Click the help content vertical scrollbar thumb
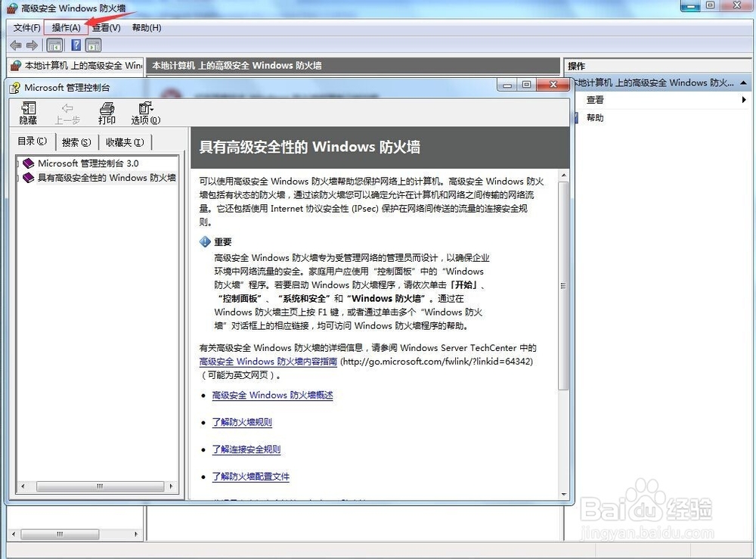This screenshot has width=756, height=559. tap(563, 285)
